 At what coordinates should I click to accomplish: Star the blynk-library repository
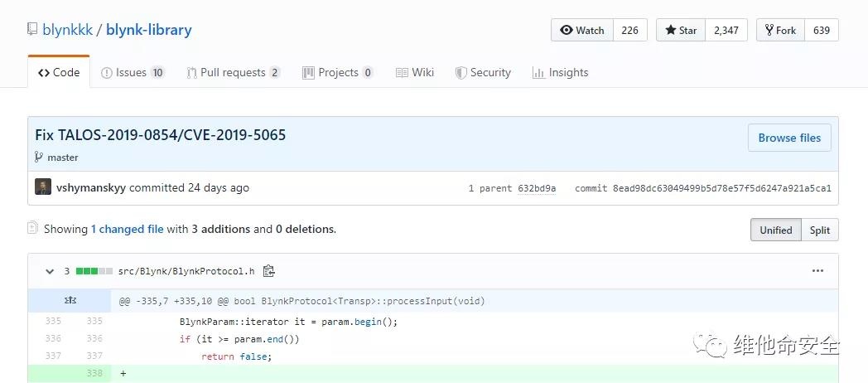(679, 30)
